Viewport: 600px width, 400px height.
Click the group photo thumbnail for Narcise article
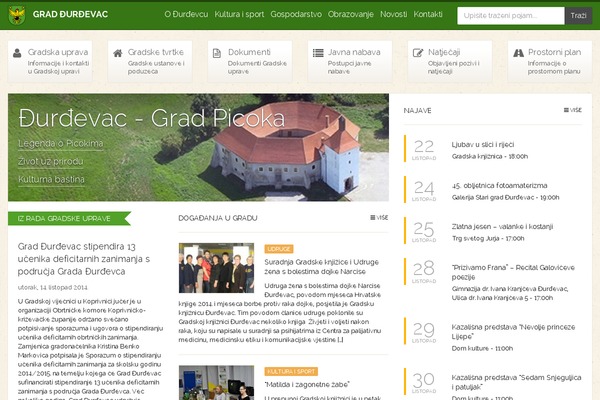(216, 268)
